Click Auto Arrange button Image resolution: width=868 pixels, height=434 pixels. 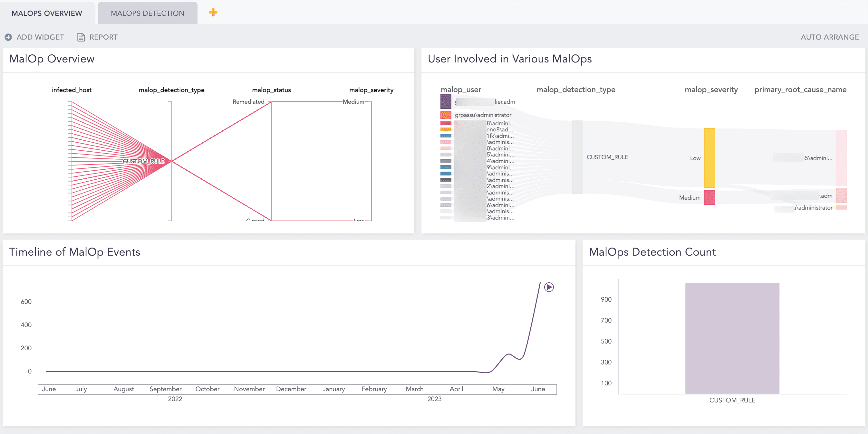829,37
